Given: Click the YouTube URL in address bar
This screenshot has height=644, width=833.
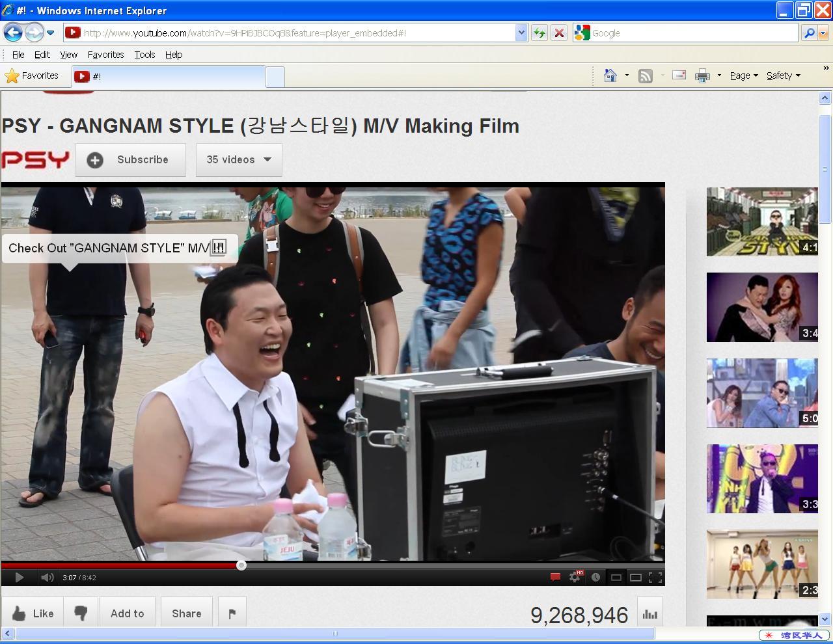Looking at the screenshot, I should coord(245,33).
